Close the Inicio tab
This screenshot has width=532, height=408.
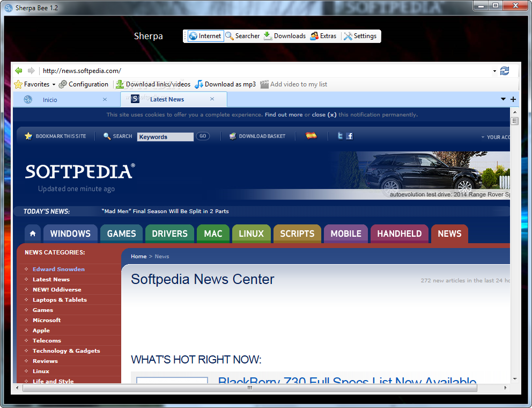[x=105, y=99]
